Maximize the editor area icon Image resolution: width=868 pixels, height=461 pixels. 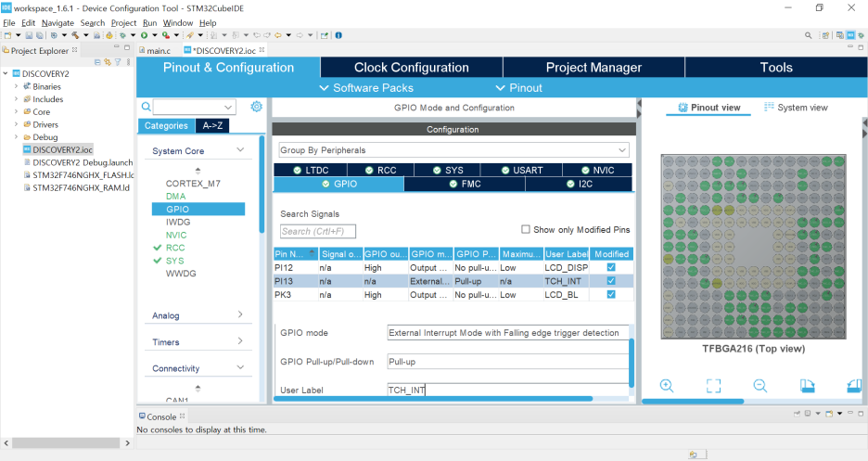click(861, 47)
